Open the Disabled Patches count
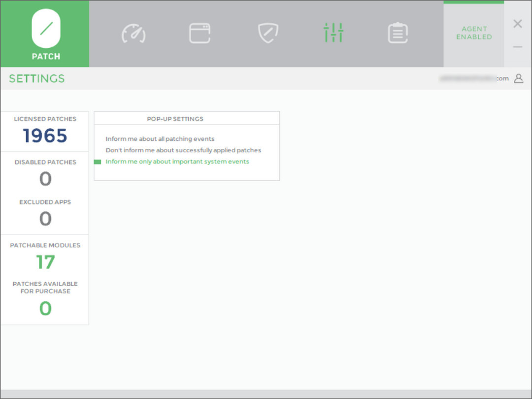532x399 pixels. pyautogui.click(x=45, y=179)
